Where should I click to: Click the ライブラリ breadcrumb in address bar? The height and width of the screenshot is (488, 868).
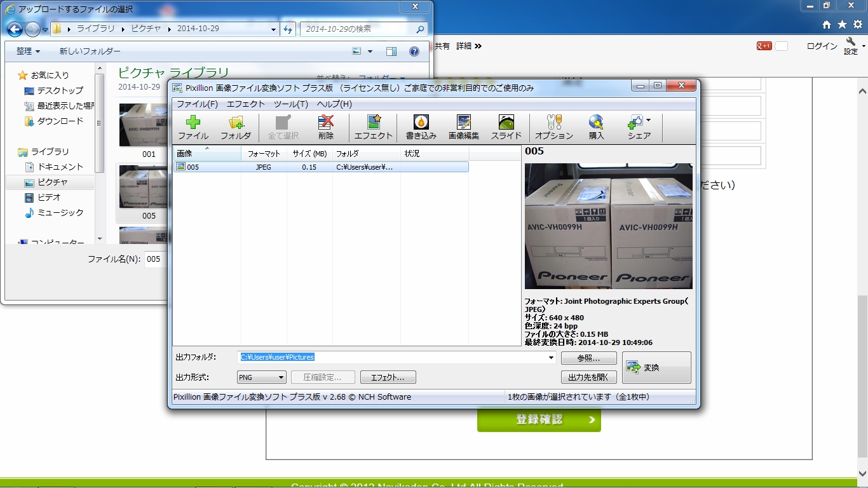(95, 29)
